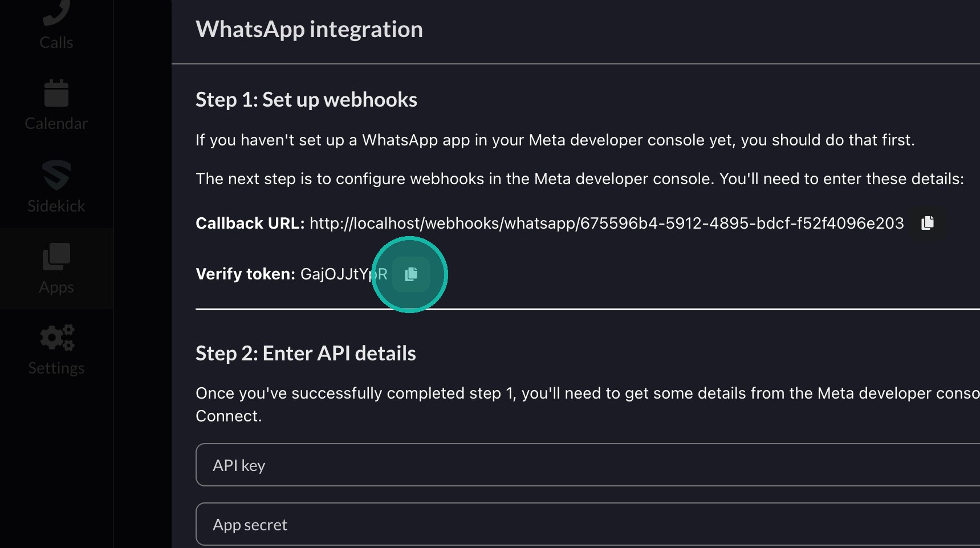980x548 pixels.
Task: Click the WhatsApp integration page title
Action: pyautogui.click(x=309, y=30)
